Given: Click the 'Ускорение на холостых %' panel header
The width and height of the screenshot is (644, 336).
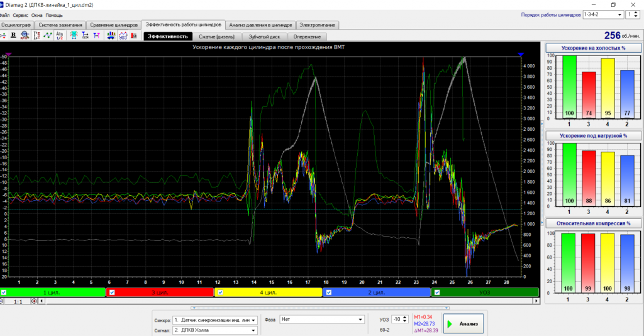Looking at the screenshot, I should click(x=593, y=48).
